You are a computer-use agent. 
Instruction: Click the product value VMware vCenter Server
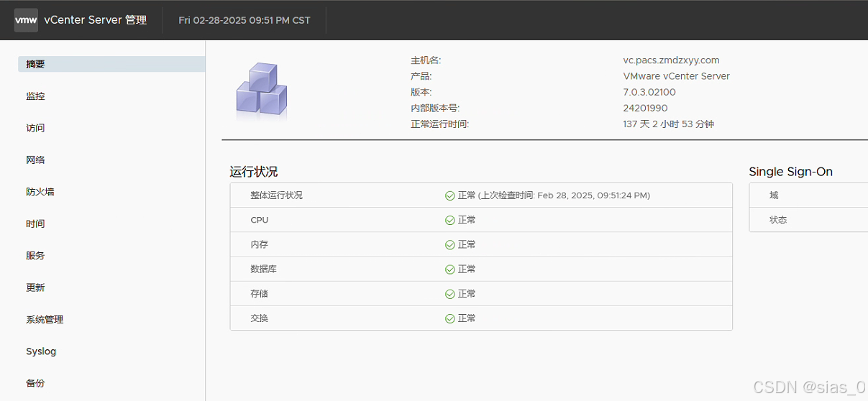click(x=676, y=76)
